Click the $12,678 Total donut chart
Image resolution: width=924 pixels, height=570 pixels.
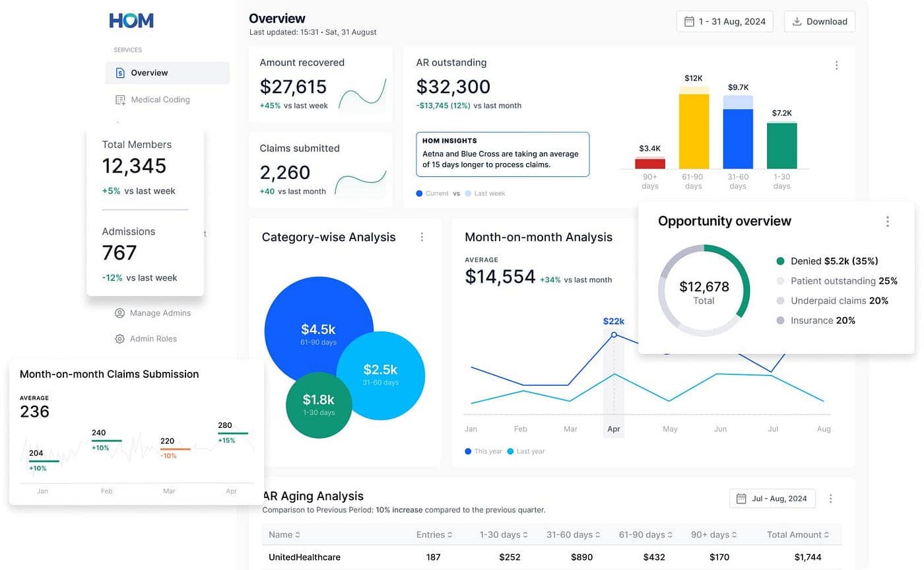tap(704, 291)
